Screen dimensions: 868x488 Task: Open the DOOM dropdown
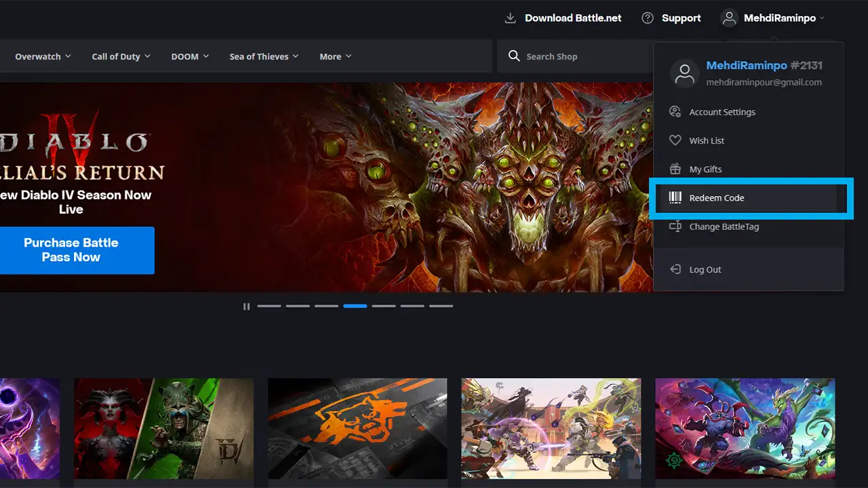[x=190, y=56]
